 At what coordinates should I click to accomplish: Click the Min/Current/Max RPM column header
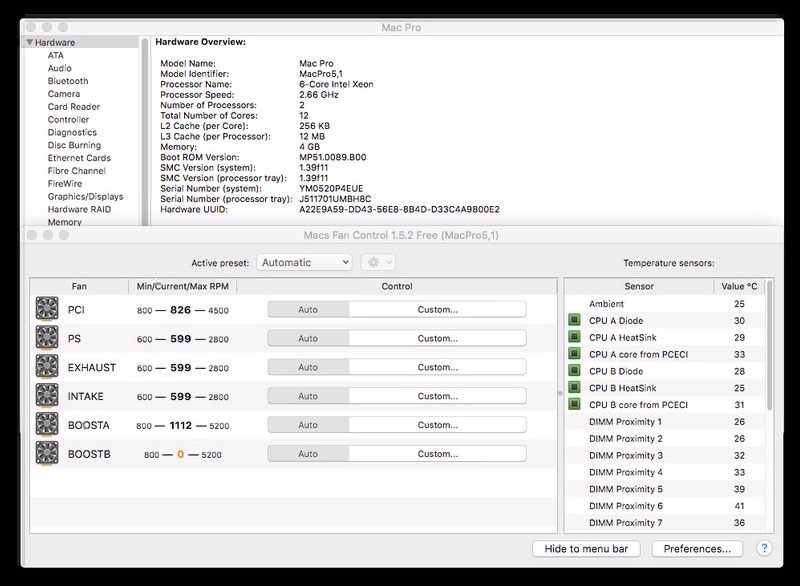(x=183, y=286)
